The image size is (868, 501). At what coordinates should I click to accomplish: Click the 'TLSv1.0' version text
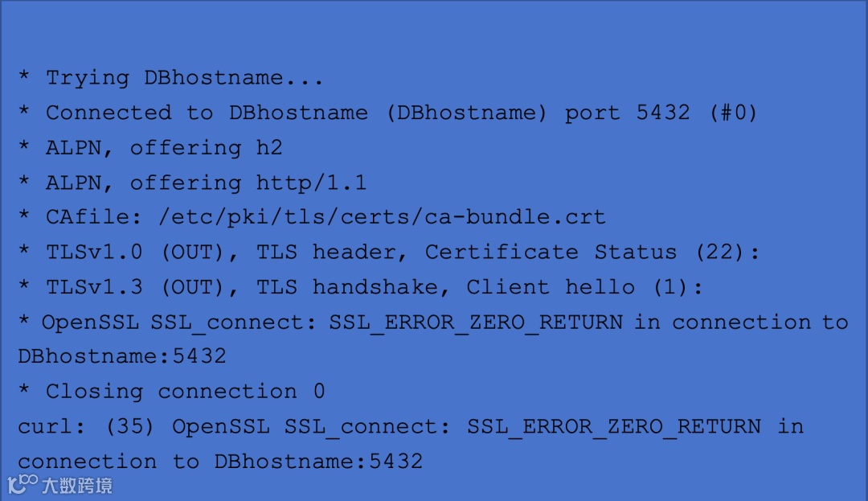pyautogui.click(x=94, y=253)
